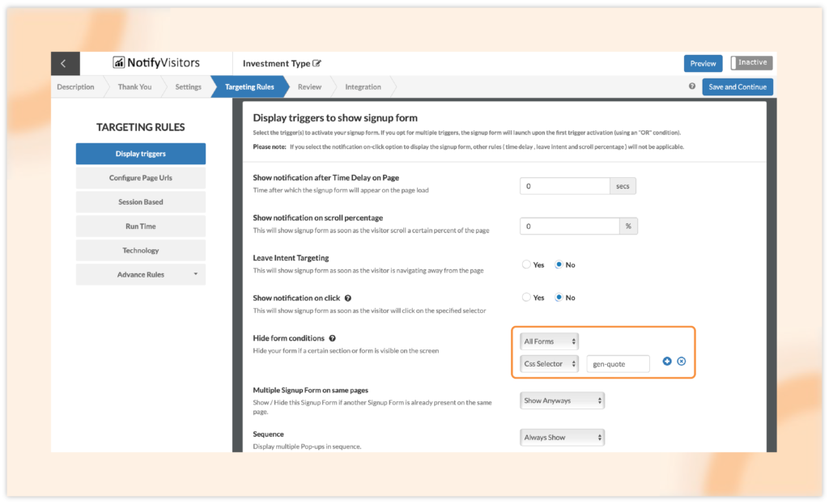Go back using the left chevron icon
This screenshot has width=829, height=504.
pyautogui.click(x=63, y=63)
